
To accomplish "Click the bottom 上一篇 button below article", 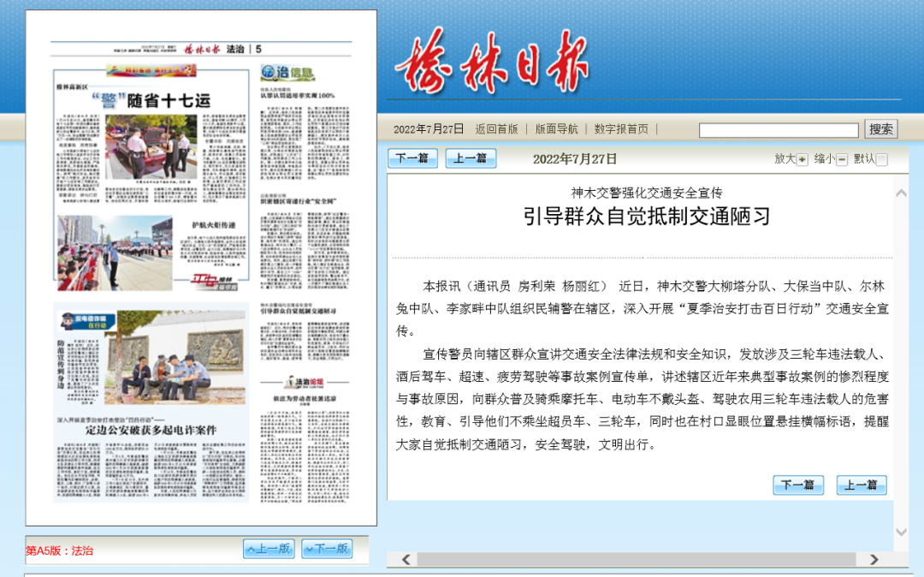I will pyautogui.click(x=862, y=485).
